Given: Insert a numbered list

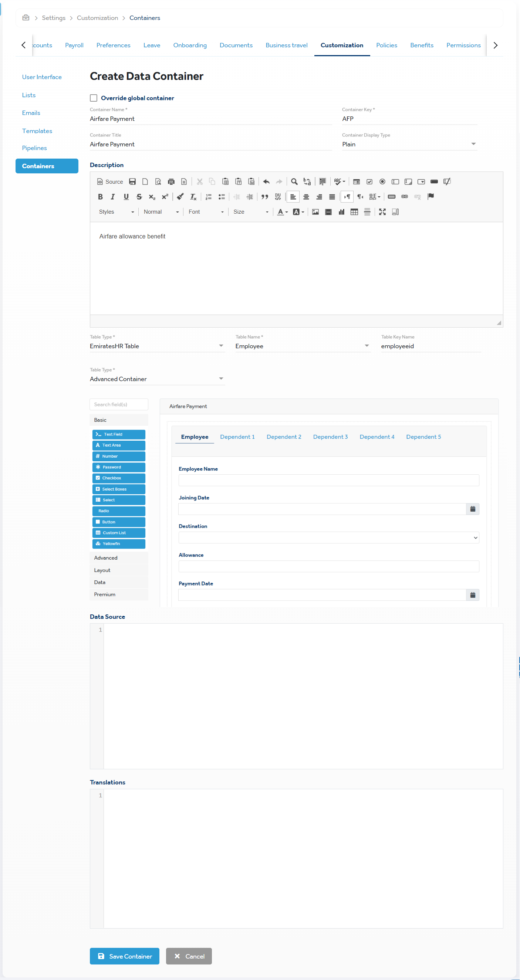Looking at the screenshot, I should tap(209, 197).
